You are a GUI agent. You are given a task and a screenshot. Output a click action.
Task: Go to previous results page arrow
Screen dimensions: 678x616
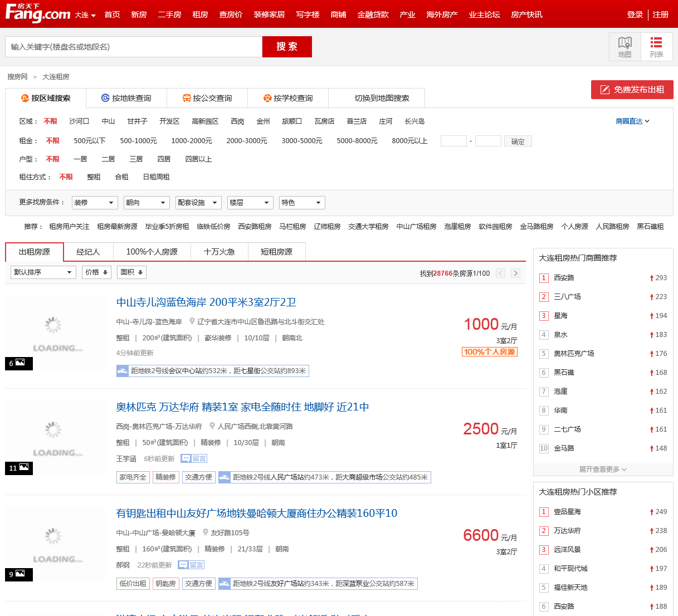tap(500, 273)
